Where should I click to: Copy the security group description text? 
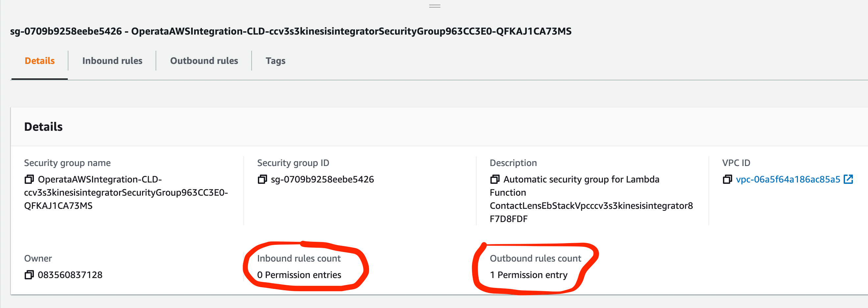pyautogui.click(x=495, y=179)
